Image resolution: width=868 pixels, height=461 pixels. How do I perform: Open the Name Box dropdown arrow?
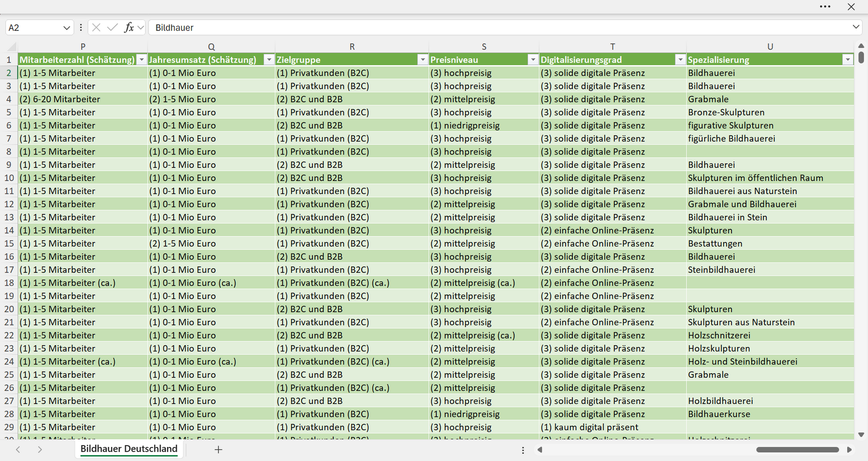tap(67, 28)
